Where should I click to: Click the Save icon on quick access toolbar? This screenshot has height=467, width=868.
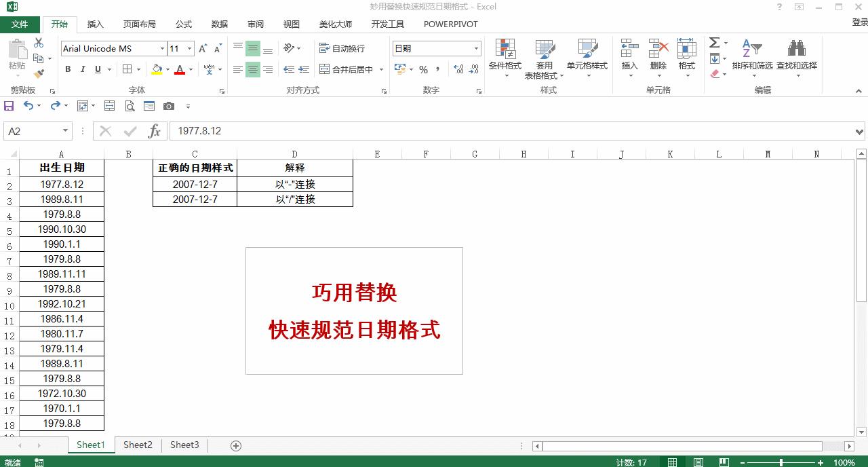pos(9,105)
